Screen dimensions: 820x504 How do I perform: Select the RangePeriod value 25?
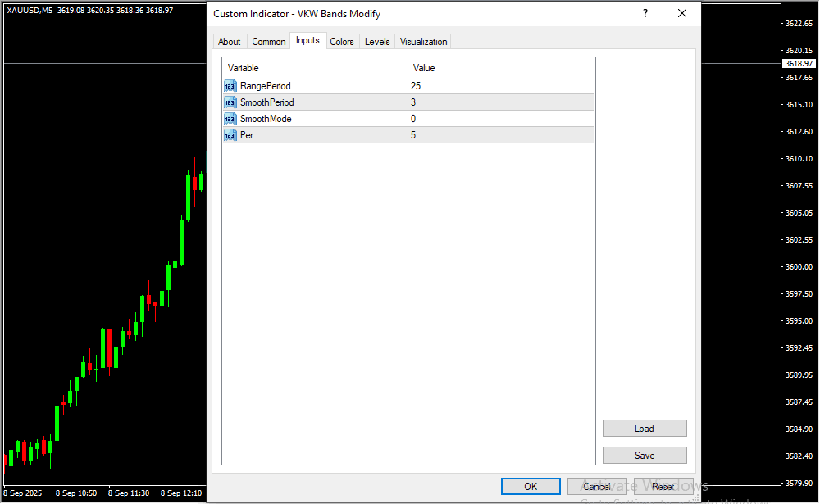pos(500,86)
